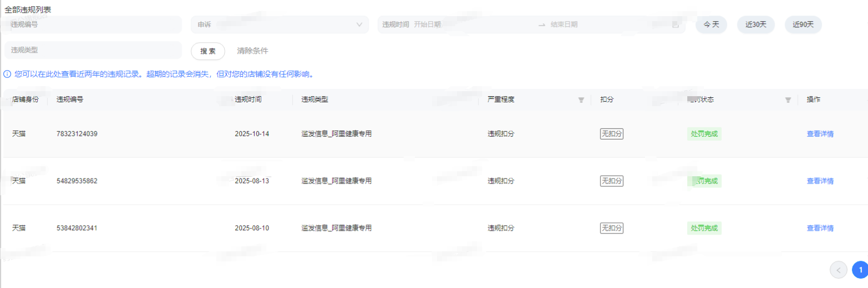Screen dimensions: 868x288
Task: Pick the 结束日期 end date field
Action: point(606,24)
